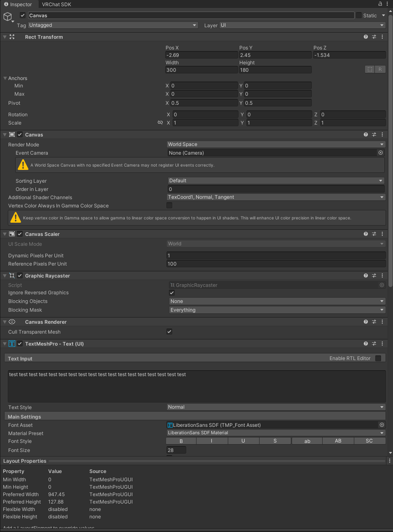Click the Pos X input field

pyautogui.click(x=201, y=55)
